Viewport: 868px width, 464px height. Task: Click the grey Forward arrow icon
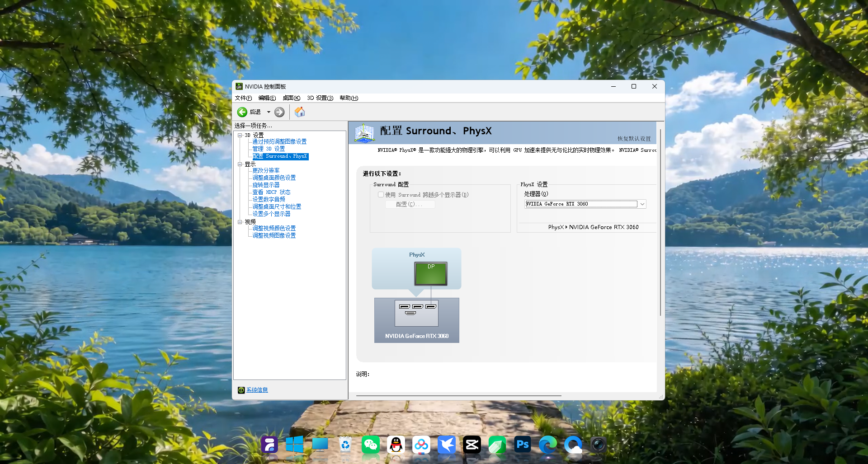point(279,112)
